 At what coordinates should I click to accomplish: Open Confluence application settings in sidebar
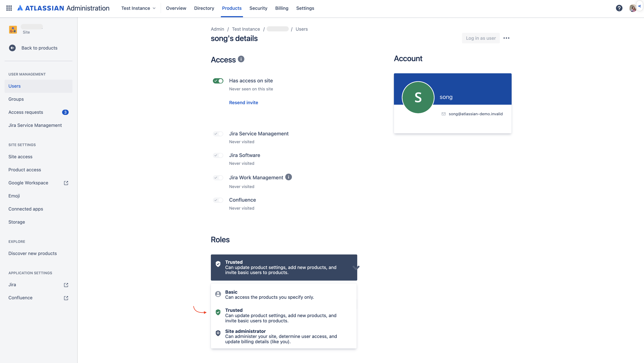point(39,298)
